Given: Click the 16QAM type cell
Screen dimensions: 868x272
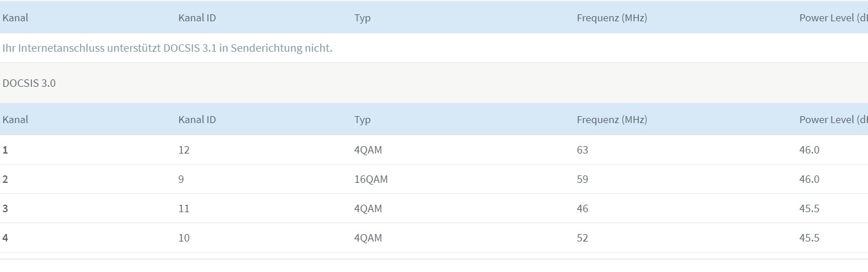Looking at the screenshot, I should 372,179.
